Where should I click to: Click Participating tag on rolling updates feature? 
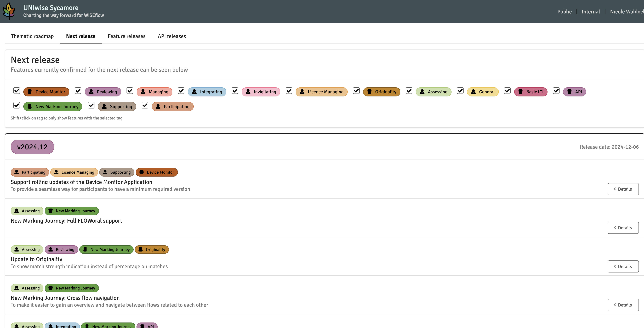coord(30,172)
